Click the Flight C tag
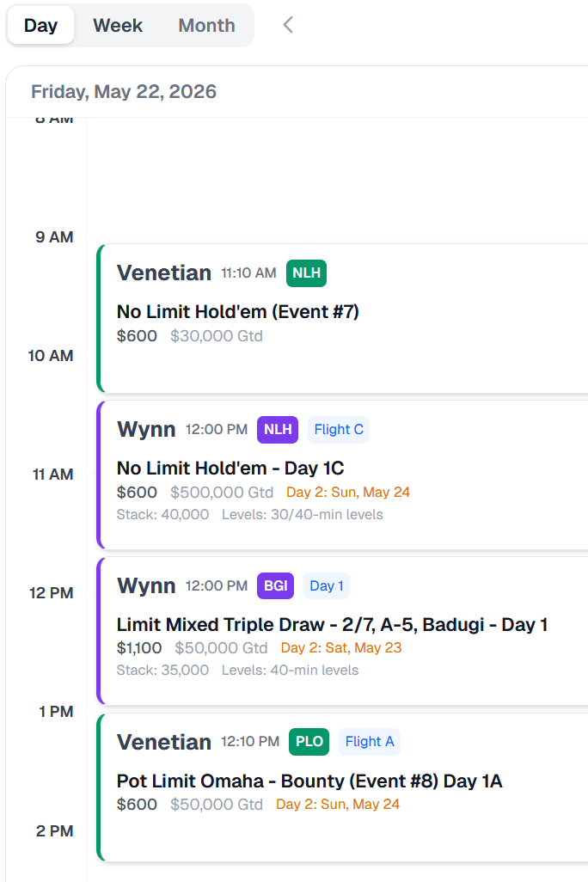Image resolution: width=588 pixels, height=882 pixels. click(x=339, y=430)
